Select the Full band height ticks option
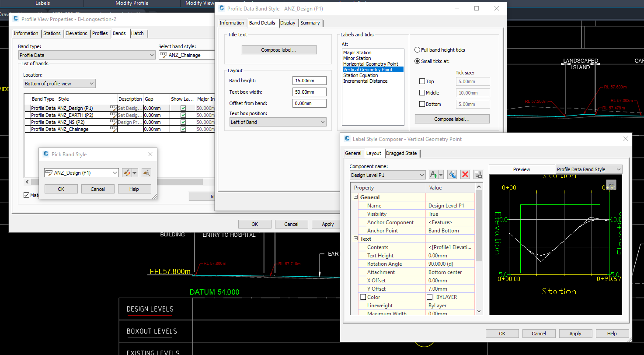 [x=418, y=50]
